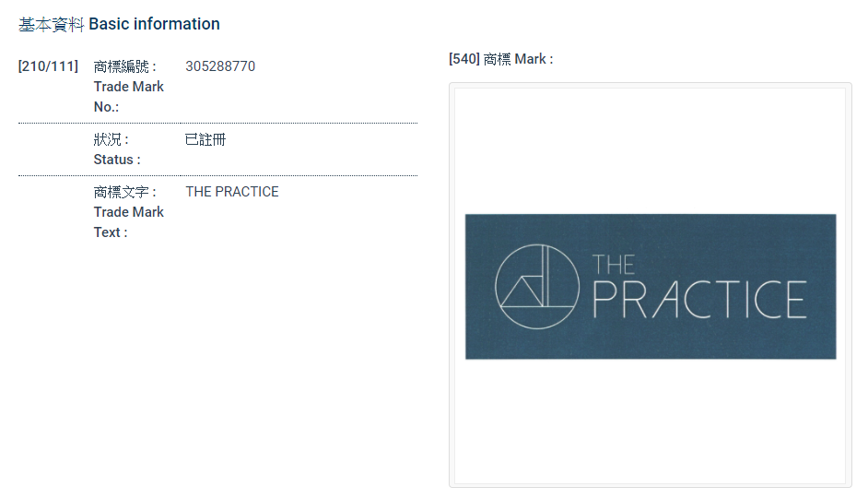Click the [210/111] field code

point(48,66)
